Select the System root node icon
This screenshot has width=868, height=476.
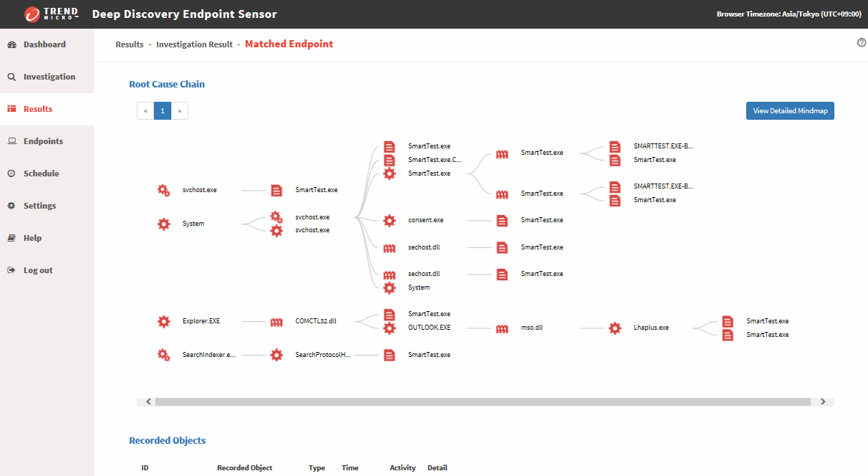coord(164,224)
